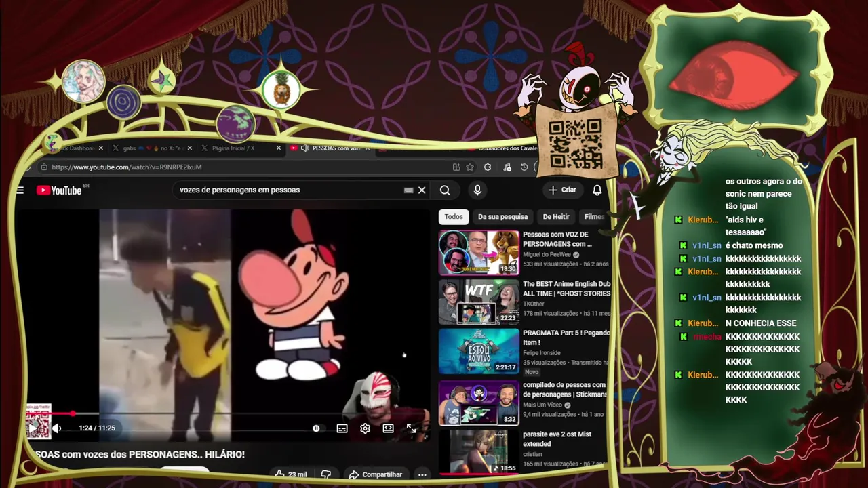868x488 pixels.
Task: Switch to theater mode
Action: 388,428
